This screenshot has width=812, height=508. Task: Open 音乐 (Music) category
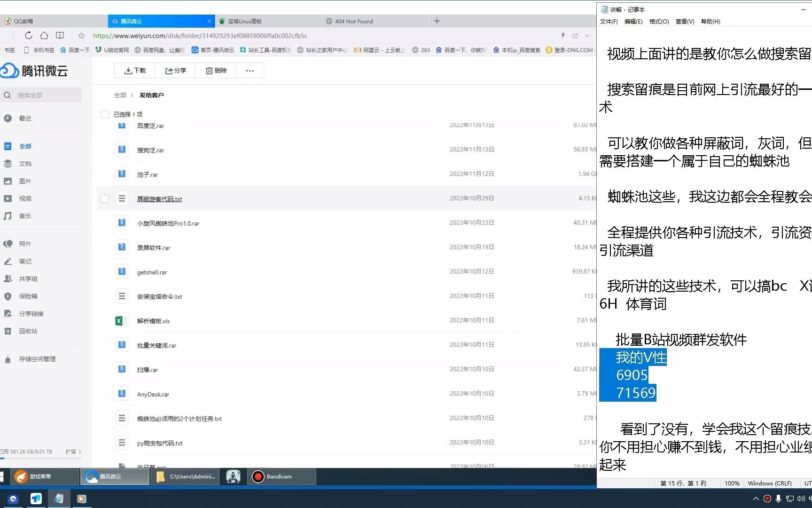[x=25, y=216]
